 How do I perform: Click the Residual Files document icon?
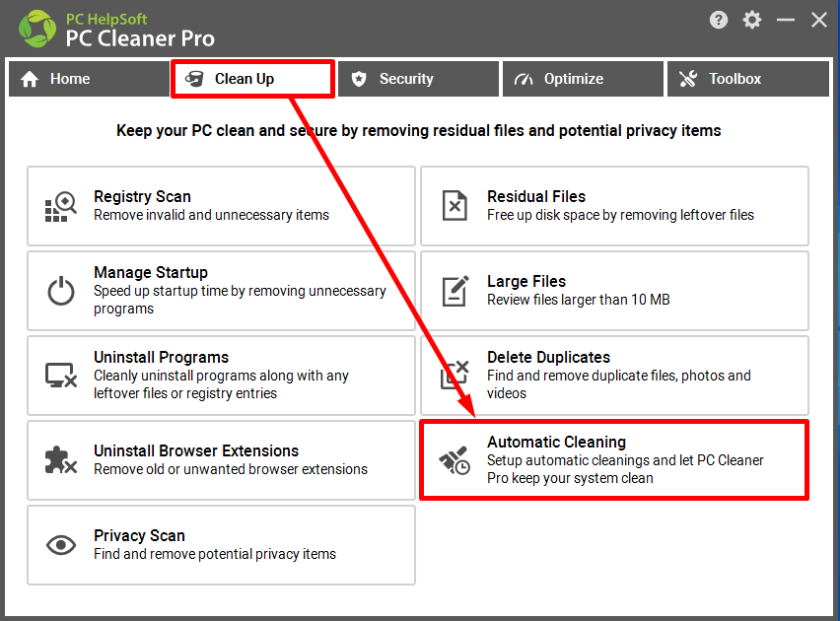click(x=455, y=206)
